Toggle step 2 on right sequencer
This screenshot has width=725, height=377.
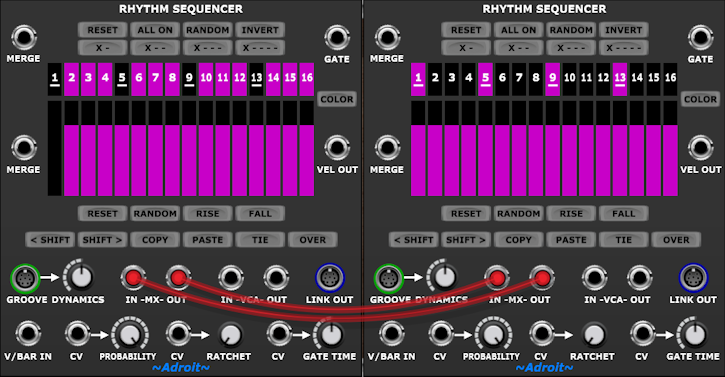435,79
